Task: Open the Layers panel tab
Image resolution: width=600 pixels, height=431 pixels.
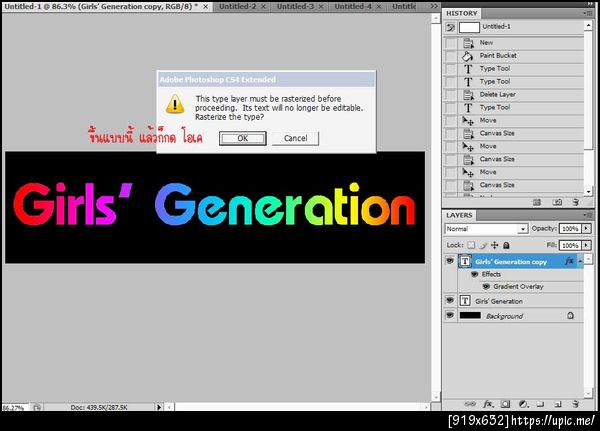Action: click(x=459, y=215)
